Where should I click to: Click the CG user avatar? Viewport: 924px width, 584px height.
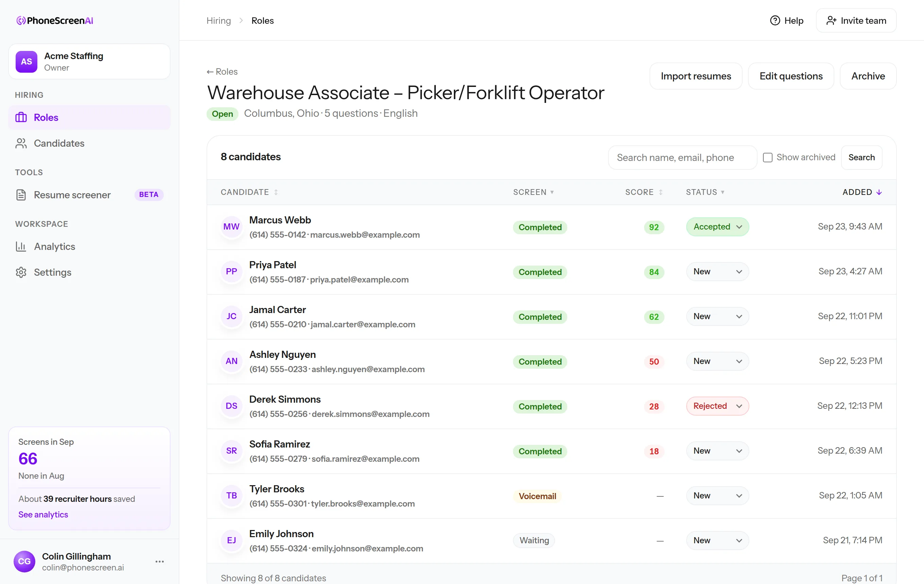[24, 562]
